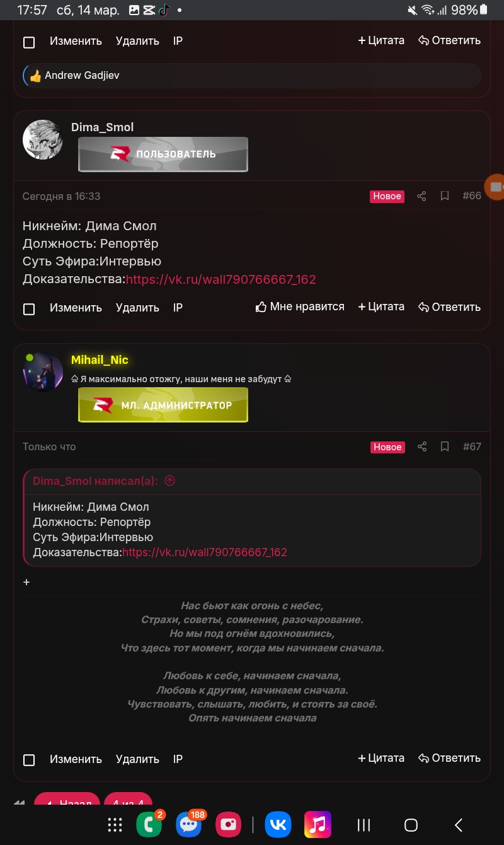Bookmark post #67

click(445, 446)
